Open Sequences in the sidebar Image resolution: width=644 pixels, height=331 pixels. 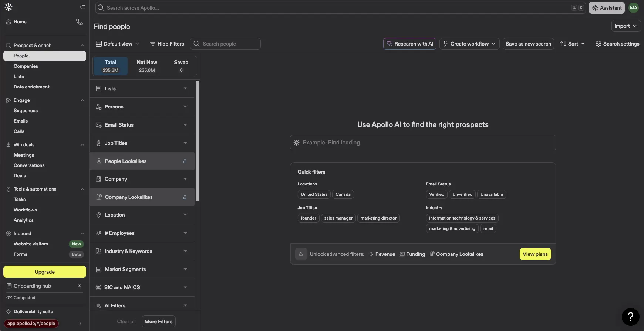pos(26,111)
